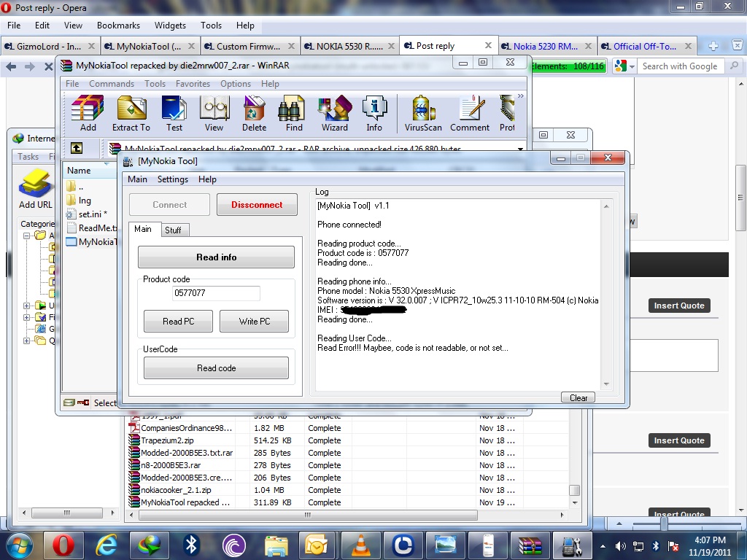The image size is (747, 560).
Task: Switch to MyNokiaTool Opera tab
Action: coord(149,46)
